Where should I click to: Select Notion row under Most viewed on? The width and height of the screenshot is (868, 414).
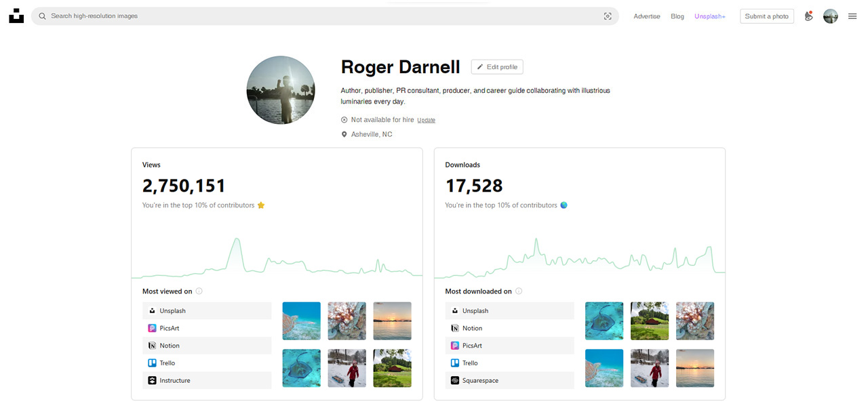(x=207, y=346)
